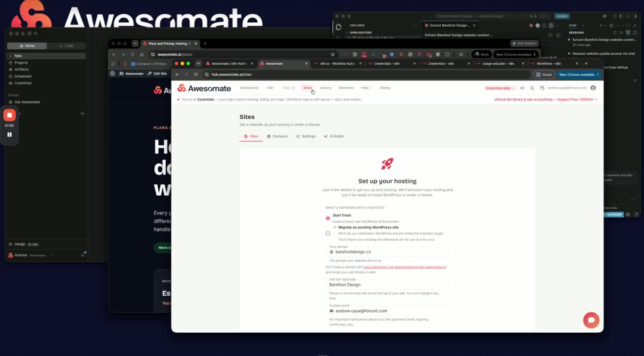This screenshot has height=356, width=644.
Task: Switch to the AI Editor sub-tab
Action: pyautogui.click(x=334, y=136)
